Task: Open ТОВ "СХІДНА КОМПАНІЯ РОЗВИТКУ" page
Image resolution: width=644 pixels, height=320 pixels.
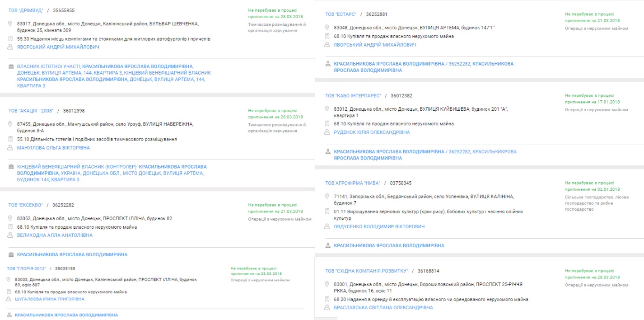Action: pyautogui.click(x=366, y=271)
